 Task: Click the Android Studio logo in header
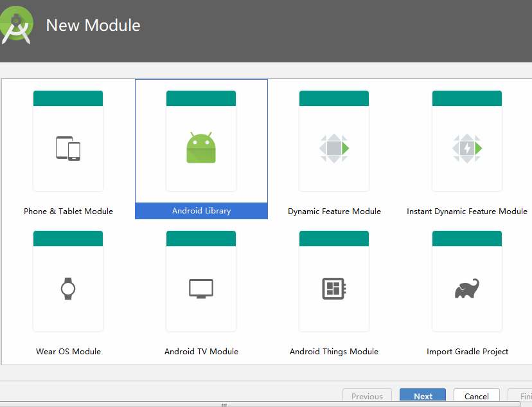point(16,25)
